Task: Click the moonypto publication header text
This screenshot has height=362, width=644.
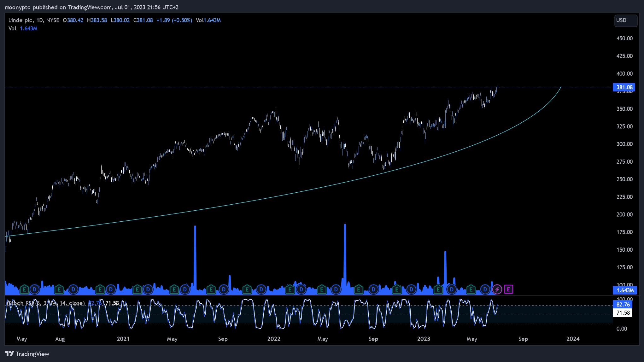Action: (91, 7)
